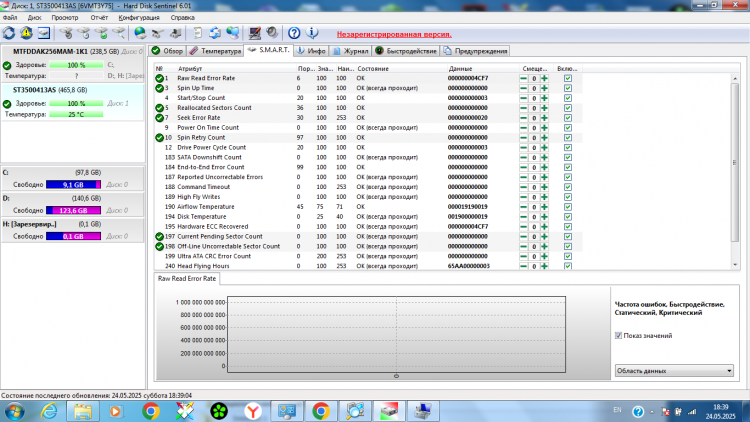Viewport: 750px width, 422px height.
Task: Open the Конфигурация menu
Action: [x=139, y=17]
